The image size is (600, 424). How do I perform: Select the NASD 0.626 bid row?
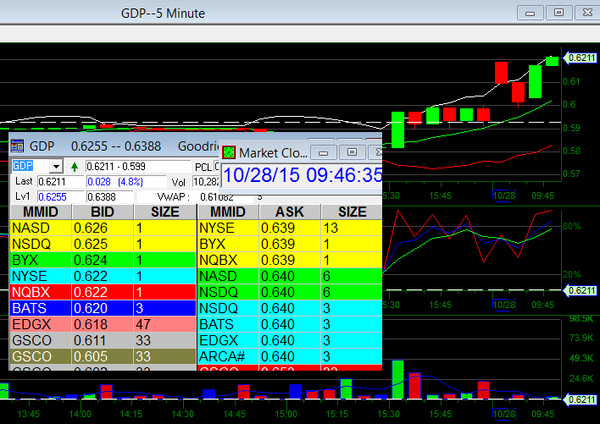pyautogui.click(x=100, y=228)
